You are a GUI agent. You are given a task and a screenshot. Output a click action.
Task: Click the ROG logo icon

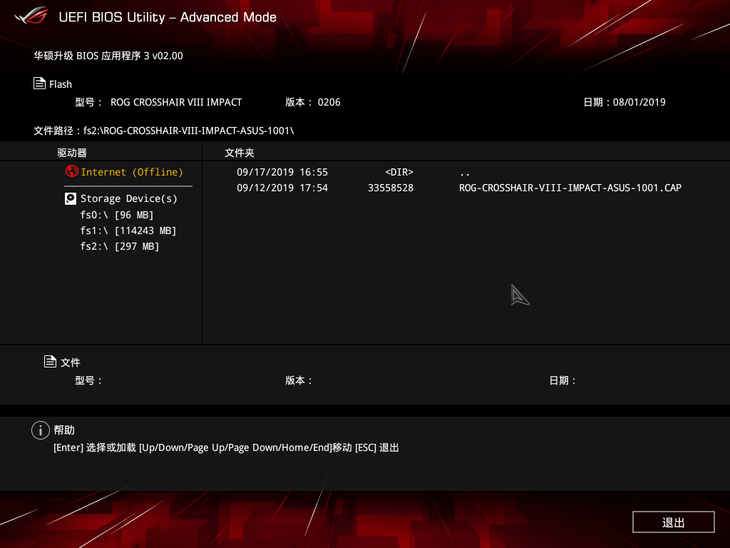[x=31, y=16]
